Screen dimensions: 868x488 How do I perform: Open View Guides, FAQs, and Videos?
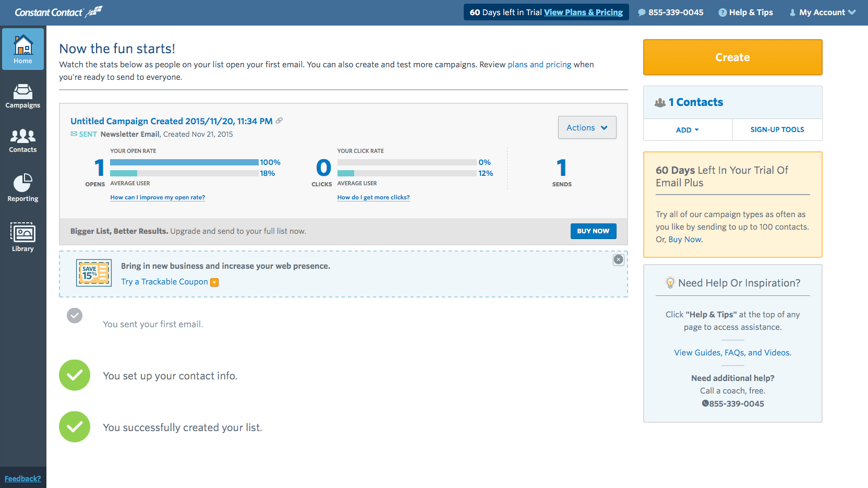click(732, 353)
